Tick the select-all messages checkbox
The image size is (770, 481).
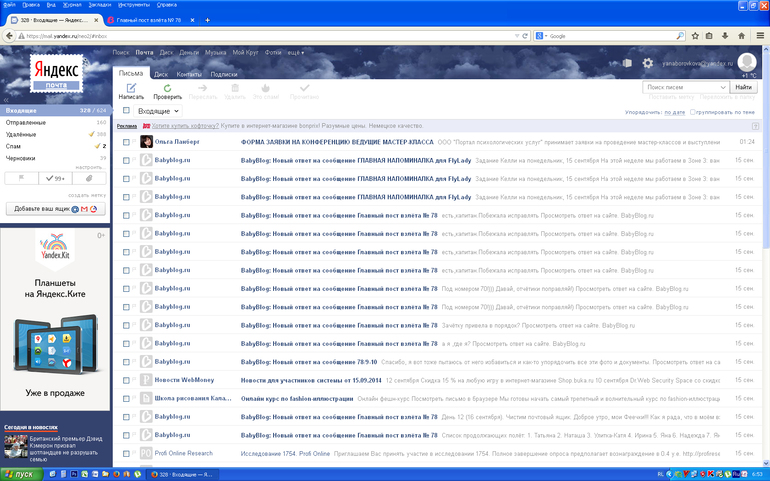tap(126, 111)
